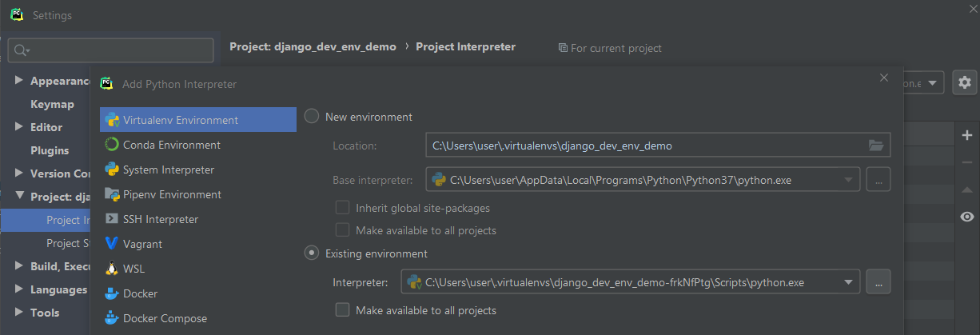Image resolution: width=980 pixels, height=335 pixels.
Task: Expand Version Control settings category
Action: 21,173
